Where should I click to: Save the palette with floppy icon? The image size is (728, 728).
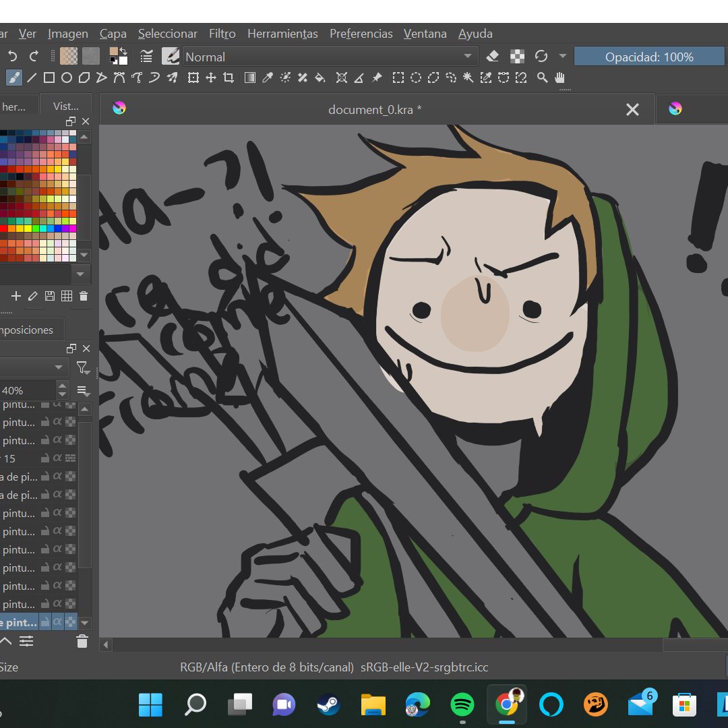pyautogui.click(x=50, y=296)
